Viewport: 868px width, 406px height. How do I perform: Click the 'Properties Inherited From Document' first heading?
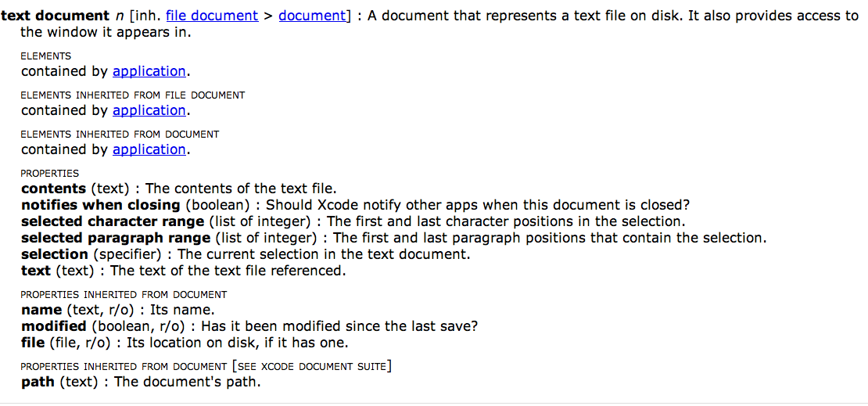pos(124,295)
